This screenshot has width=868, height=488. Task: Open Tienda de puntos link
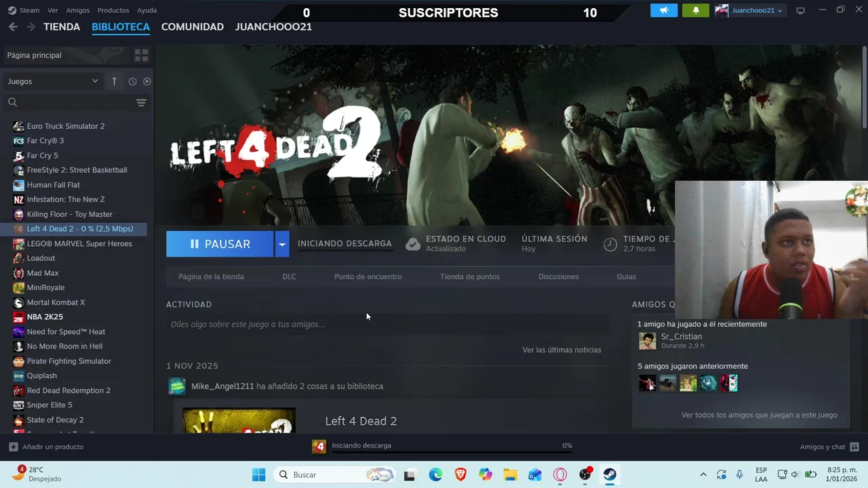pos(470,277)
